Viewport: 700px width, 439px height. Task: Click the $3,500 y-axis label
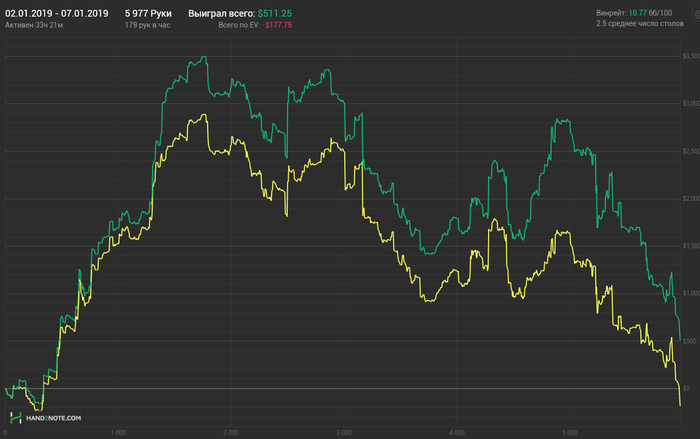(691, 56)
